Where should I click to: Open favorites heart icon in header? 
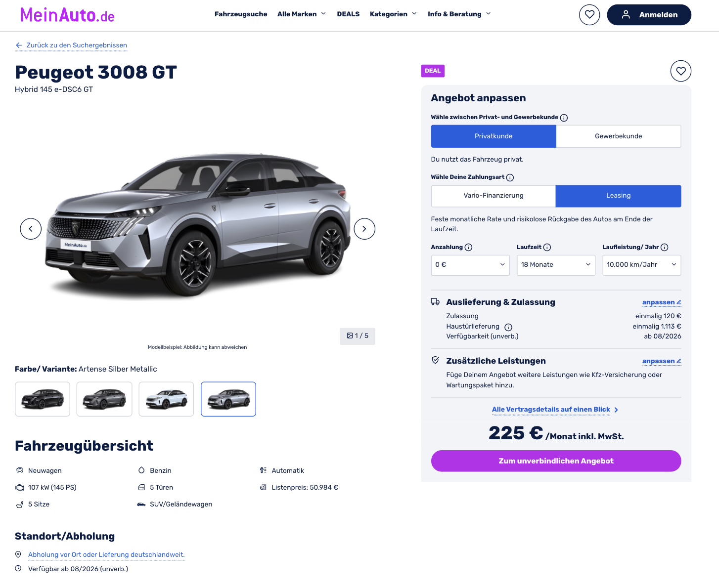point(589,15)
